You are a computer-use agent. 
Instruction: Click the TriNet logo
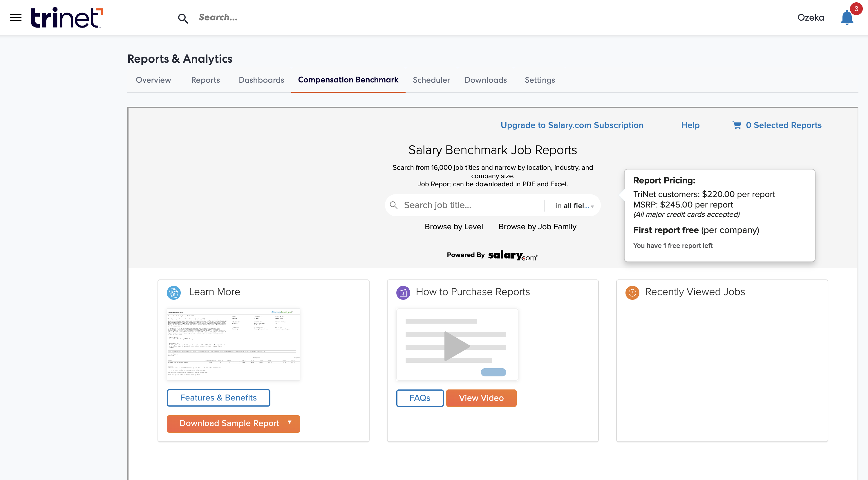(67, 17)
